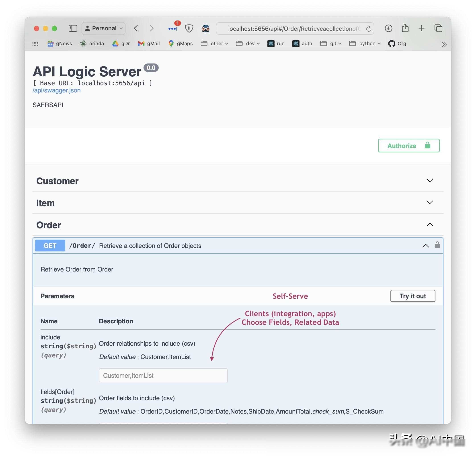Image resolution: width=476 pixels, height=457 pixels.
Task: Show the tab overview icon
Action: (x=438, y=29)
